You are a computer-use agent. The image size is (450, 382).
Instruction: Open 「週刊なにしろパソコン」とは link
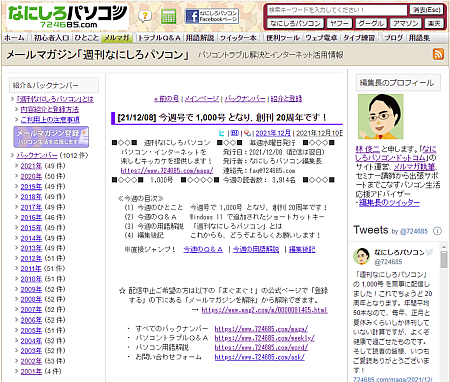55,99
